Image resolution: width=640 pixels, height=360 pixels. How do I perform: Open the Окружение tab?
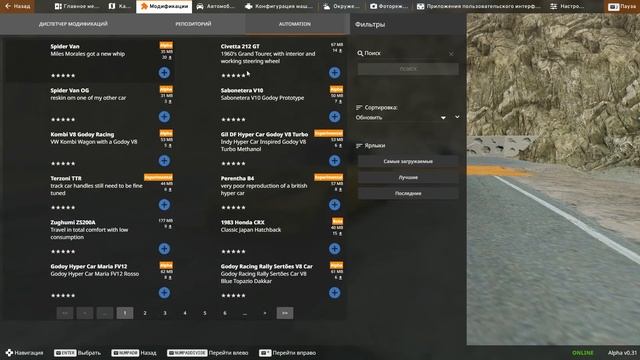tap(341, 6)
